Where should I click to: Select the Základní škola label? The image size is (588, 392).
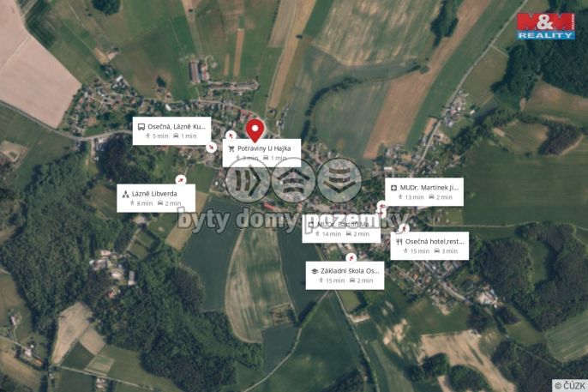pos(345,275)
